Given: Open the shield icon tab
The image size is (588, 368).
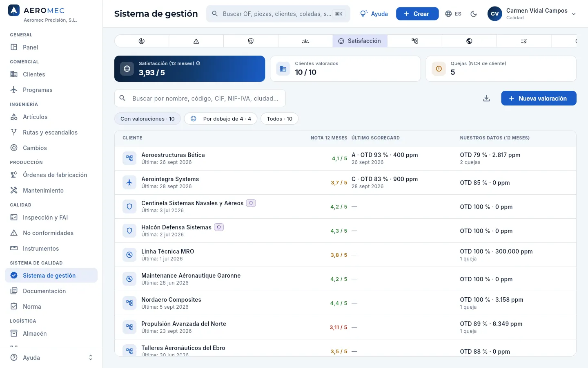Looking at the screenshot, I should [x=251, y=41].
